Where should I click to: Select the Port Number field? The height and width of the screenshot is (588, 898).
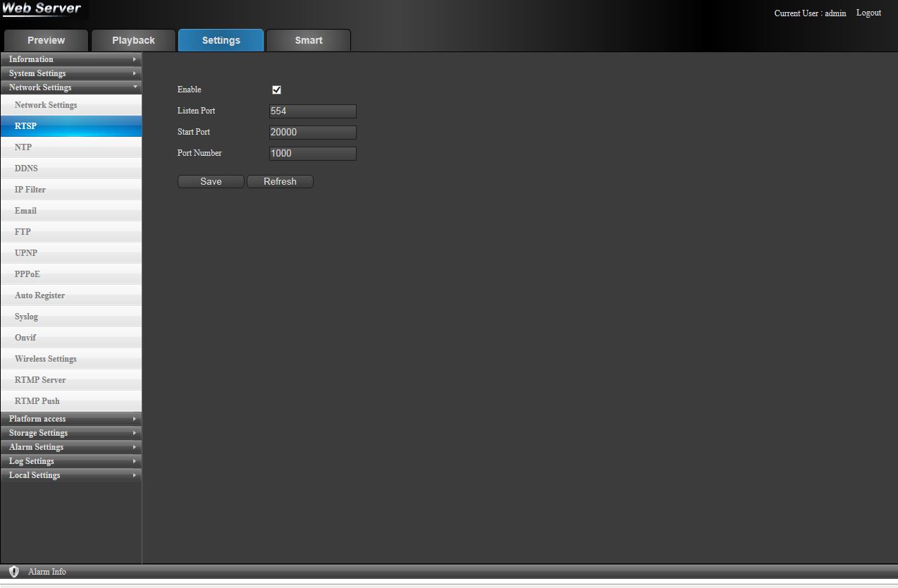pyautogui.click(x=313, y=154)
